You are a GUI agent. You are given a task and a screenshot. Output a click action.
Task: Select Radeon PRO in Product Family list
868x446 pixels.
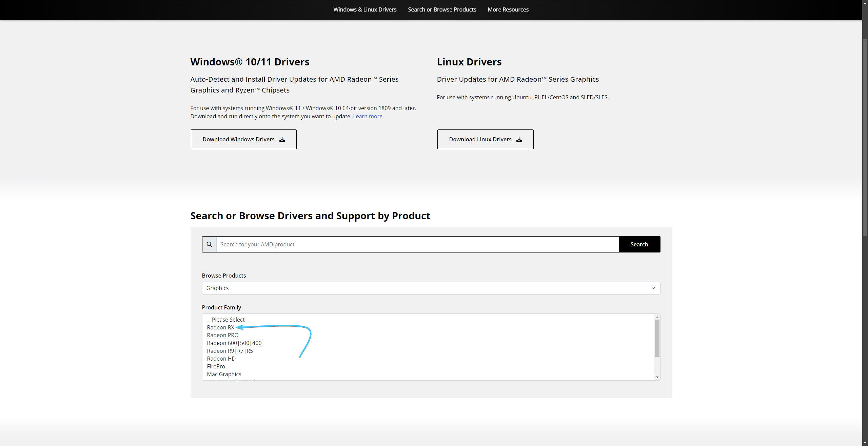point(223,335)
